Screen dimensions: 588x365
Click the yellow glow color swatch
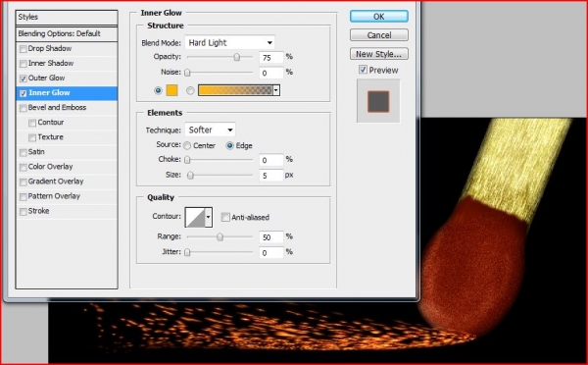[171, 90]
